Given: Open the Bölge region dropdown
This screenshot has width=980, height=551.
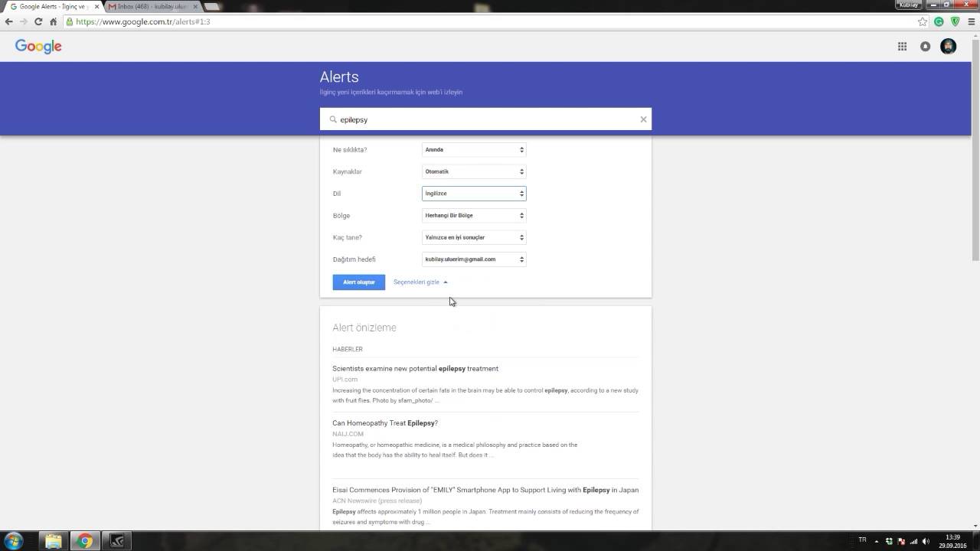Looking at the screenshot, I should [474, 215].
